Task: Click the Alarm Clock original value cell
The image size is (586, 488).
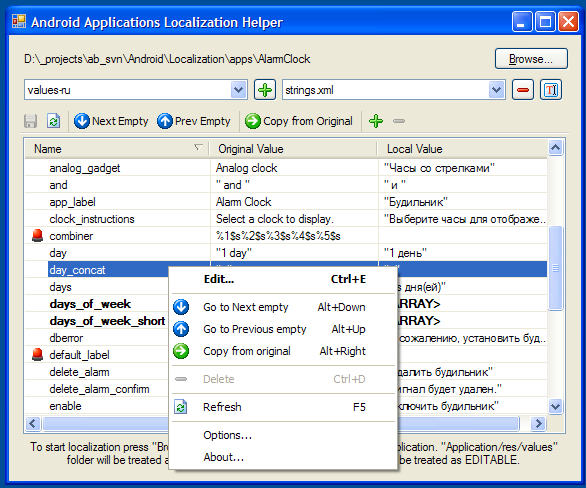Action: click(x=294, y=202)
